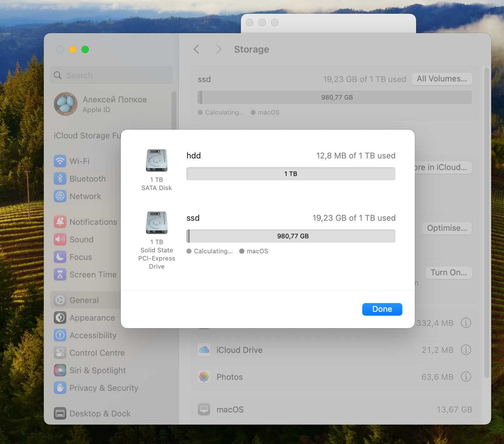
Task: Open Screen Time settings in sidebar
Action: [85, 275]
